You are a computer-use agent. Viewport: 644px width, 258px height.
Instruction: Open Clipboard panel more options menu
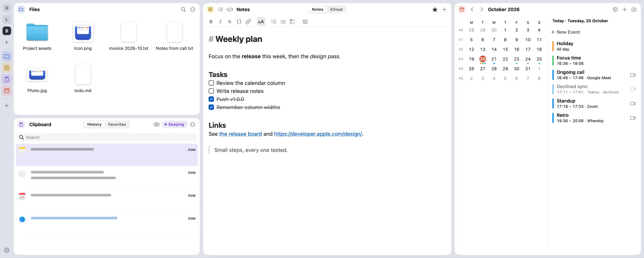pos(193,124)
